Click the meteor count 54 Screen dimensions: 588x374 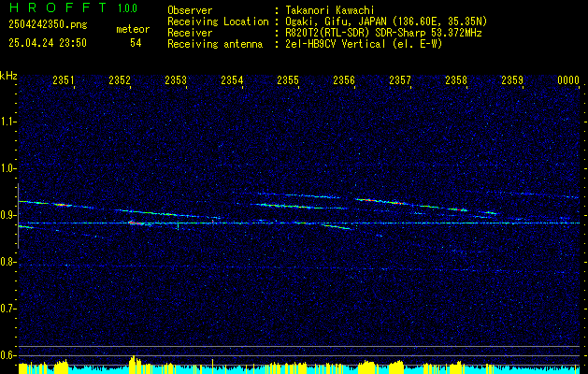pyautogui.click(x=136, y=43)
